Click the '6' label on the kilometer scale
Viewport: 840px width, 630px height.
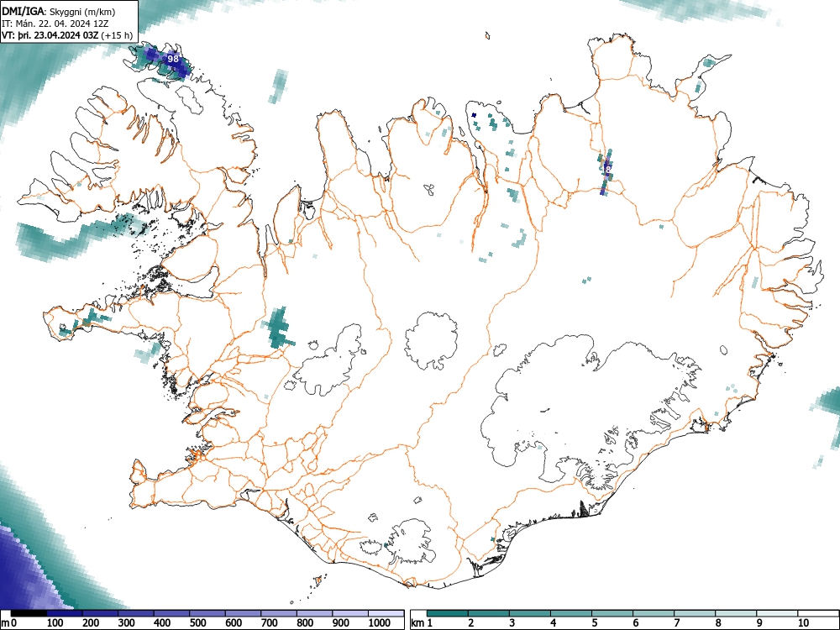click(x=636, y=623)
